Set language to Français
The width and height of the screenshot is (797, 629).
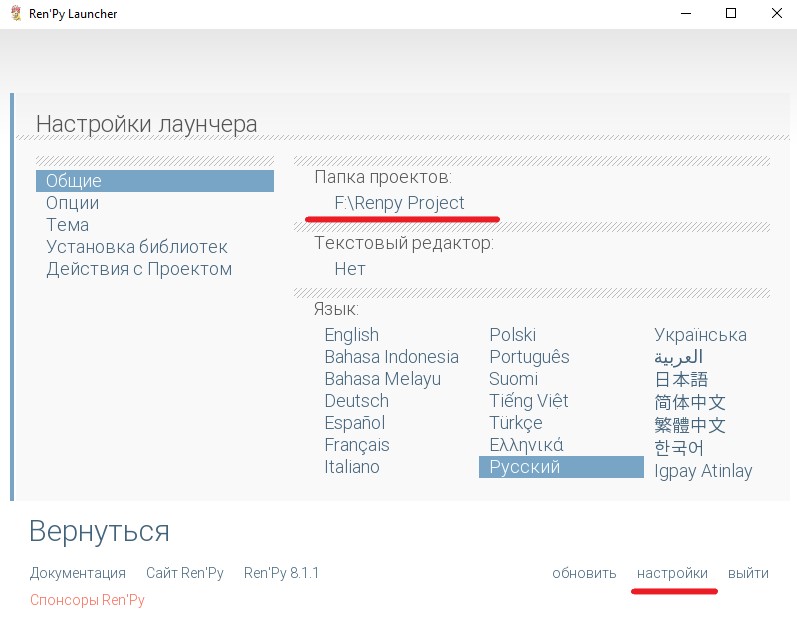tap(357, 445)
